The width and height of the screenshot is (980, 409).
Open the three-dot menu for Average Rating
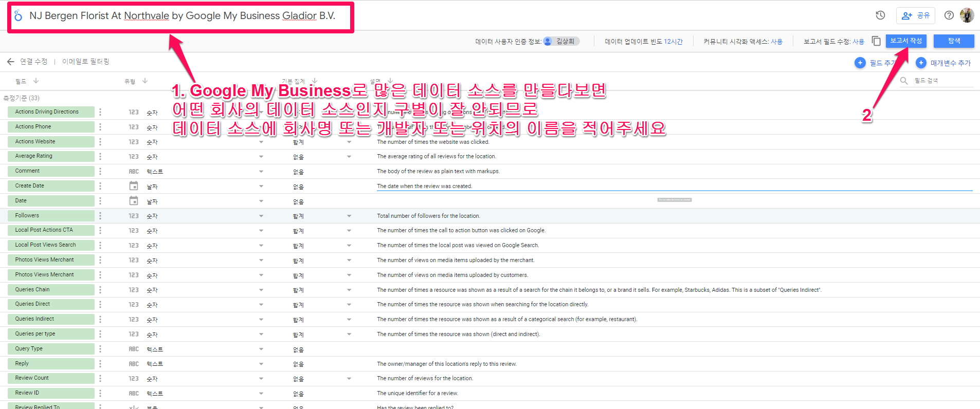(x=100, y=156)
